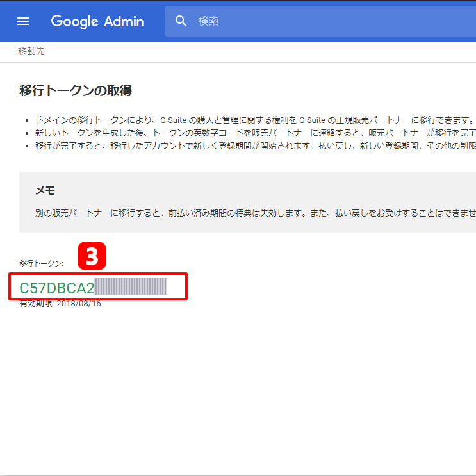Viewport: 476px width, 476px height.
Task: Click the red number 3 step badge
Action: click(92, 257)
